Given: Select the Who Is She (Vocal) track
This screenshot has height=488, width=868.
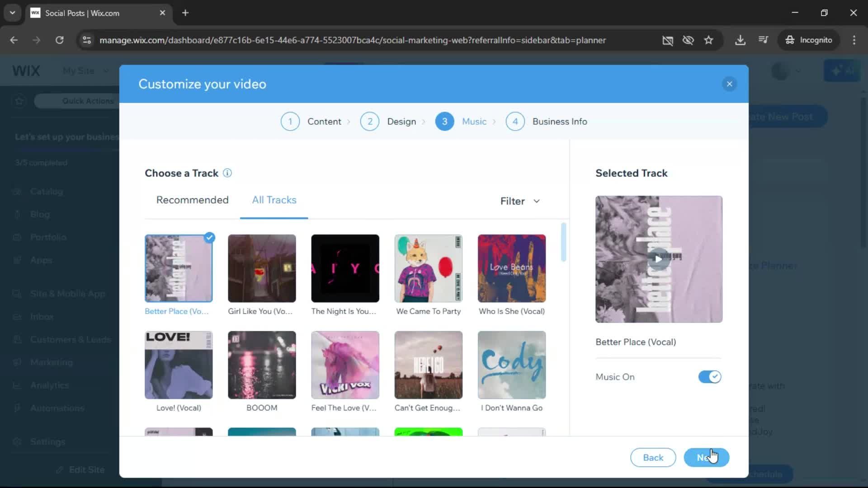Looking at the screenshot, I should tap(512, 268).
